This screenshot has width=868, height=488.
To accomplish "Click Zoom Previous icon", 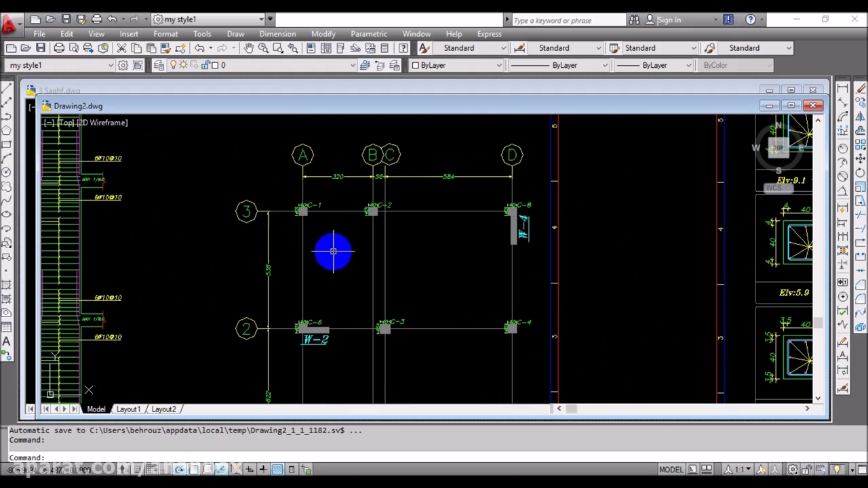I will pyautogui.click(x=293, y=48).
